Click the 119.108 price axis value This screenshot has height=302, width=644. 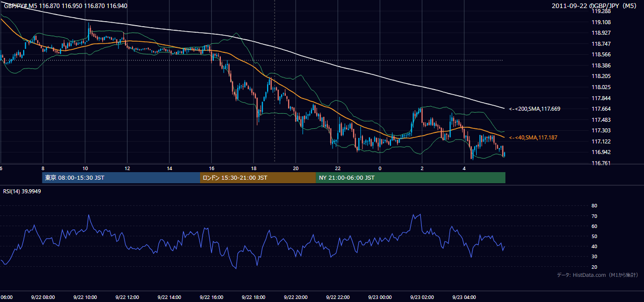(601, 22)
